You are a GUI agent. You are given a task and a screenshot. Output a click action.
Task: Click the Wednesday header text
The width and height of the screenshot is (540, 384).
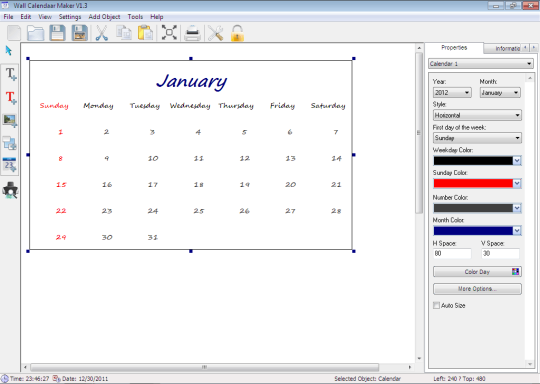(x=190, y=106)
